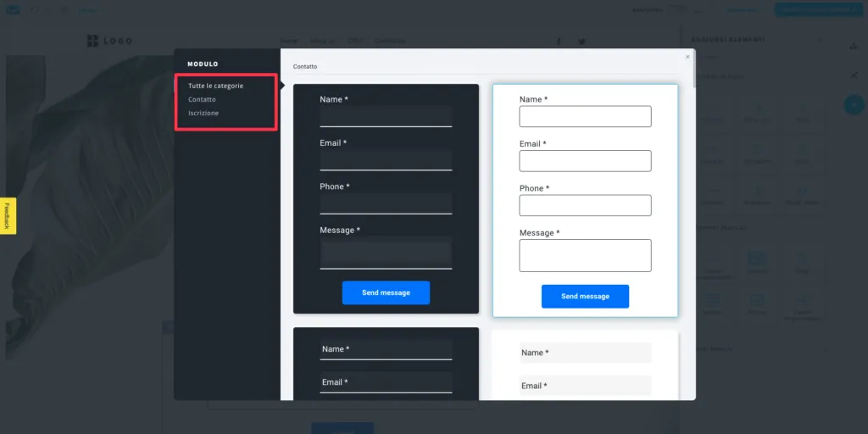Select Tutte le categorie in the Modulo sidebar

[215, 86]
